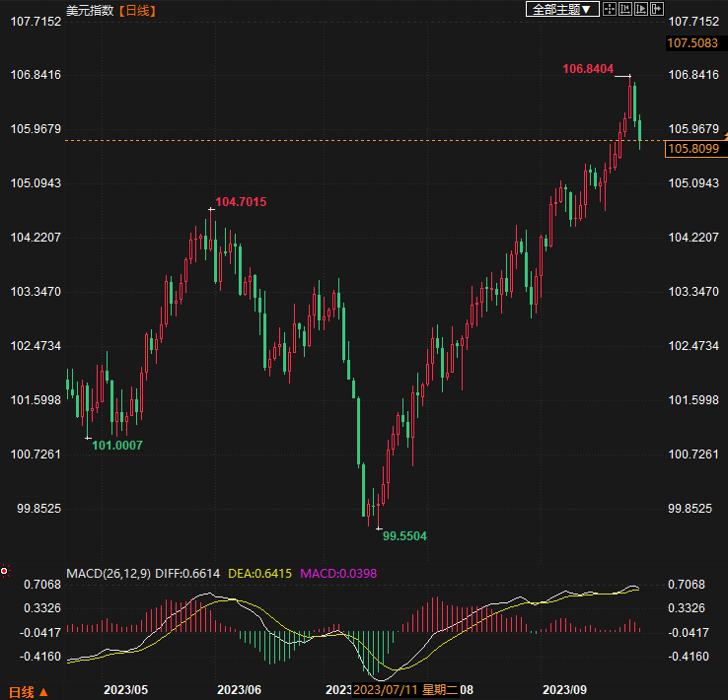
Task: Open the 日线 period selector at bottom left
Action: [x=27, y=690]
